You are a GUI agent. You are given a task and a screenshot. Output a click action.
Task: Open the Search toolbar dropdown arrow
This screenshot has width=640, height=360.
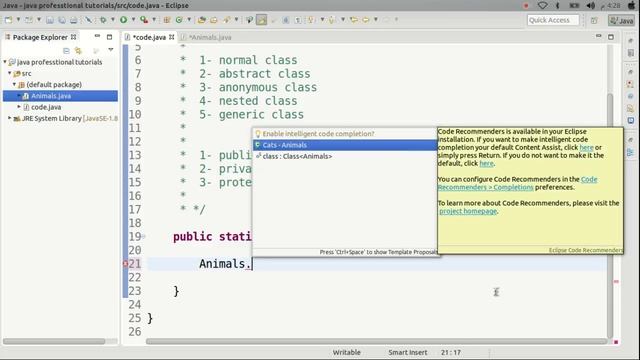[x=236, y=20]
